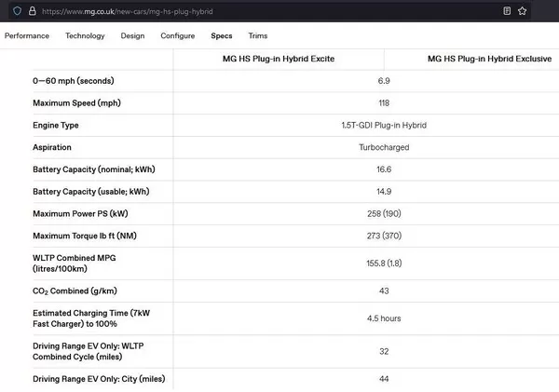Screen dimensions: 559x392
Task: Toggle reader view icon in address bar
Action: point(507,11)
